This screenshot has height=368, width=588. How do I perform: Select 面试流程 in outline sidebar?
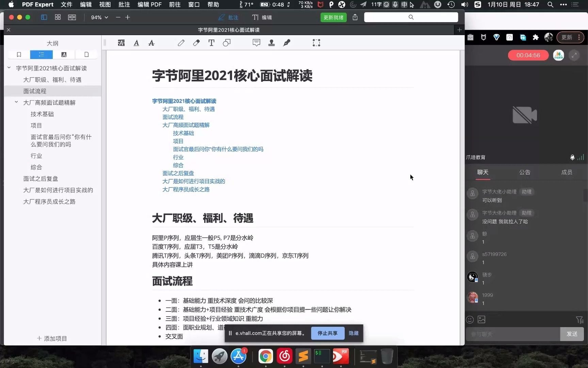35,91
